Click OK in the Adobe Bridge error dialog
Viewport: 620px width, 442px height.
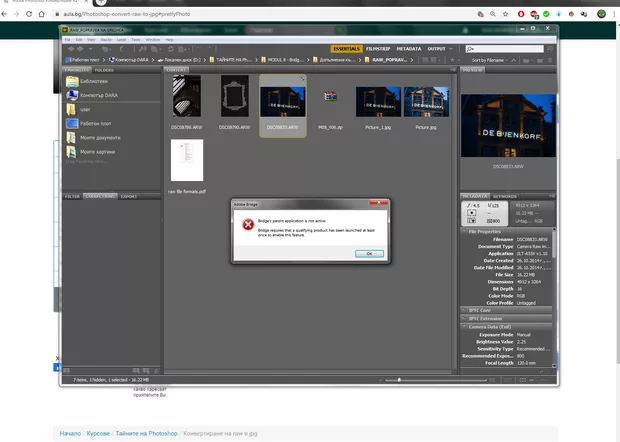coord(368,253)
